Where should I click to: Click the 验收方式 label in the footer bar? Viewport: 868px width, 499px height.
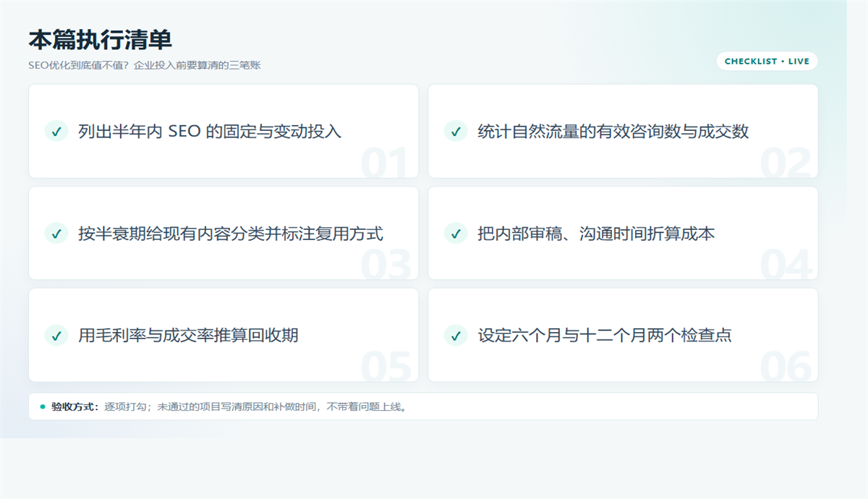(75, 406)
